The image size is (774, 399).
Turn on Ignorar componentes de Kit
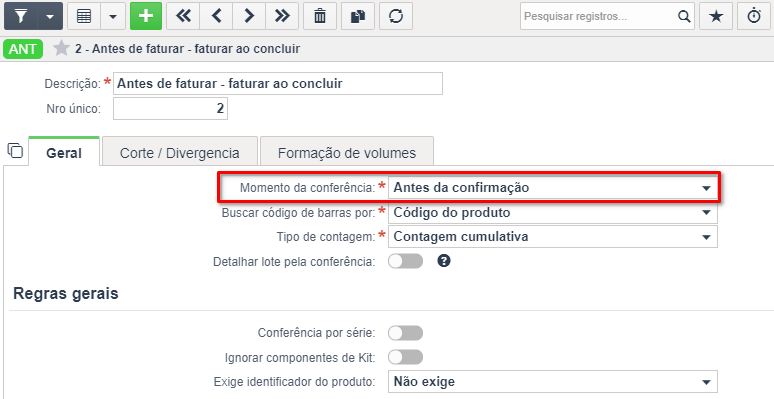coord(405,357)
